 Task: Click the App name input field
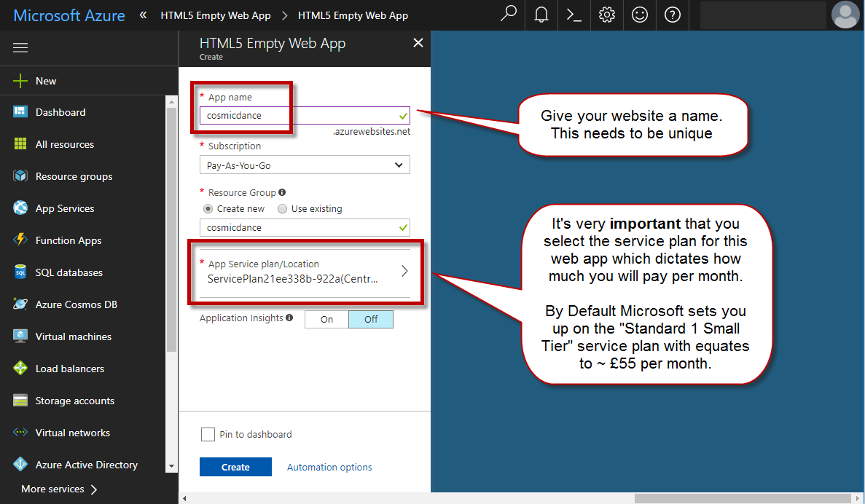(305, 115)
